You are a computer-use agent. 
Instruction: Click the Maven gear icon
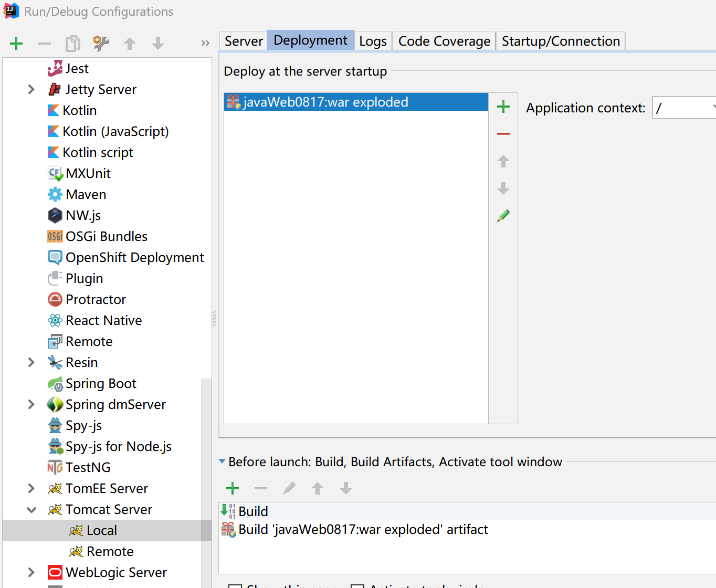[x=55, y=194]
